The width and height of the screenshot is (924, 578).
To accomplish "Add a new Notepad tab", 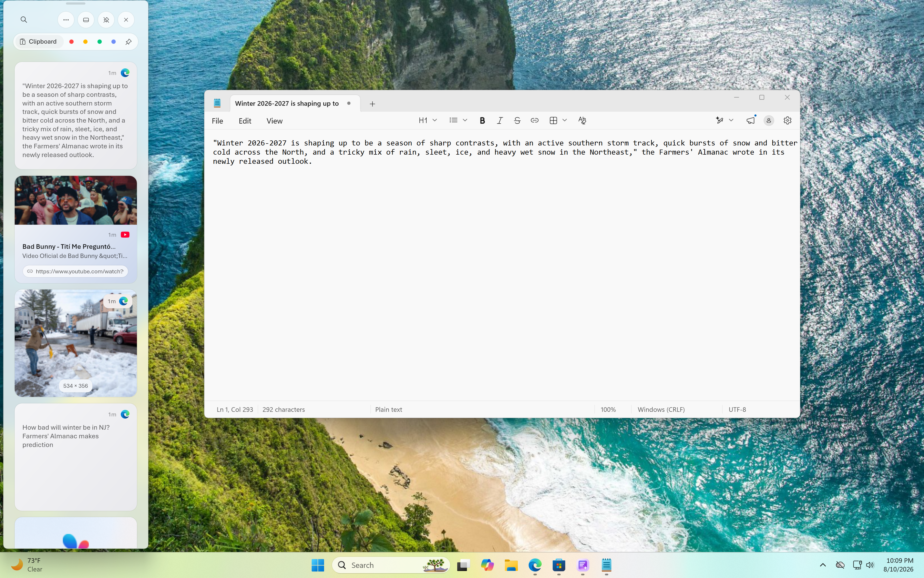I will (372, 104).
